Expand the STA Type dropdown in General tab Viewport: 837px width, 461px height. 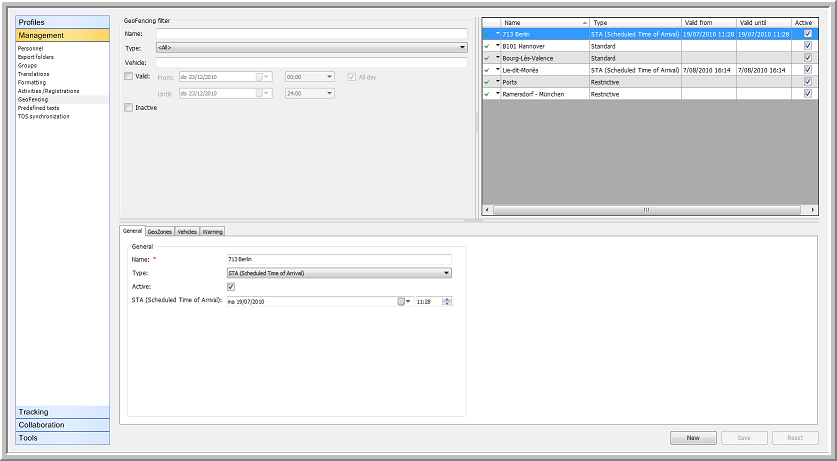(x=446, y=272)
